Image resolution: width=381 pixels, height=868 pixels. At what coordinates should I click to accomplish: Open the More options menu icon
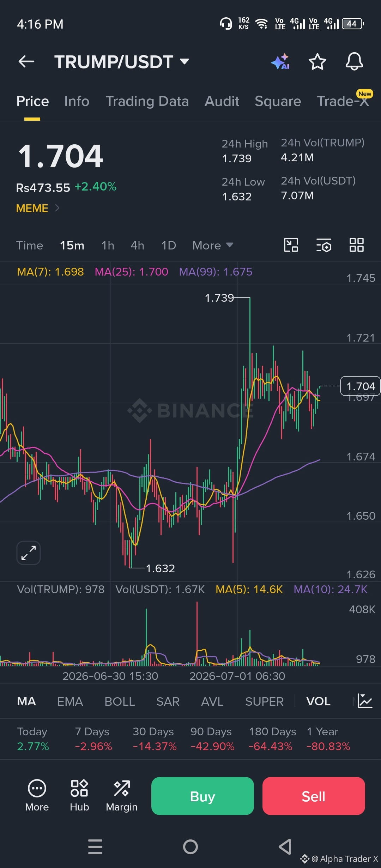coord(37,795)
